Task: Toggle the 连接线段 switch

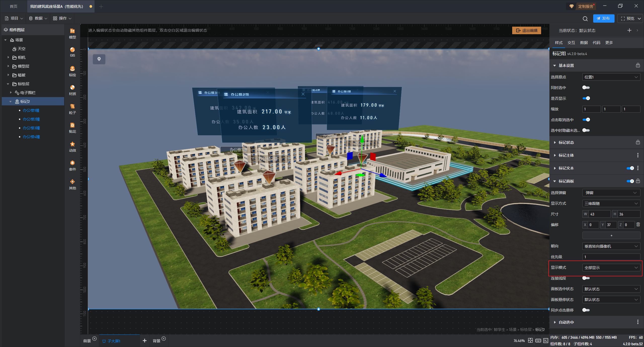Action: point(586,278)
